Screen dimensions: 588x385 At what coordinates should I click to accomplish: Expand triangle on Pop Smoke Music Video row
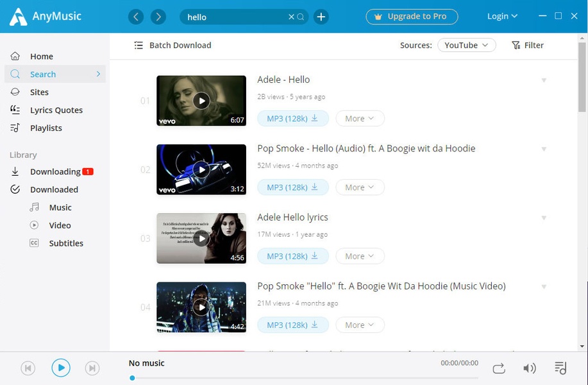pos(544,287)
